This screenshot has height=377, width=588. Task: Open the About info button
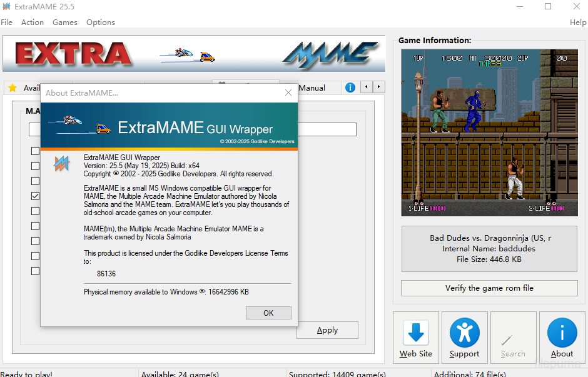click(x=562, y=337)
